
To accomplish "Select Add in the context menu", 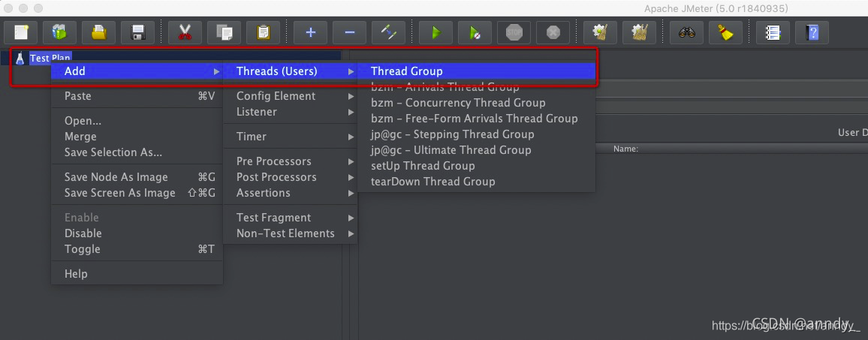I will (137, 71).
